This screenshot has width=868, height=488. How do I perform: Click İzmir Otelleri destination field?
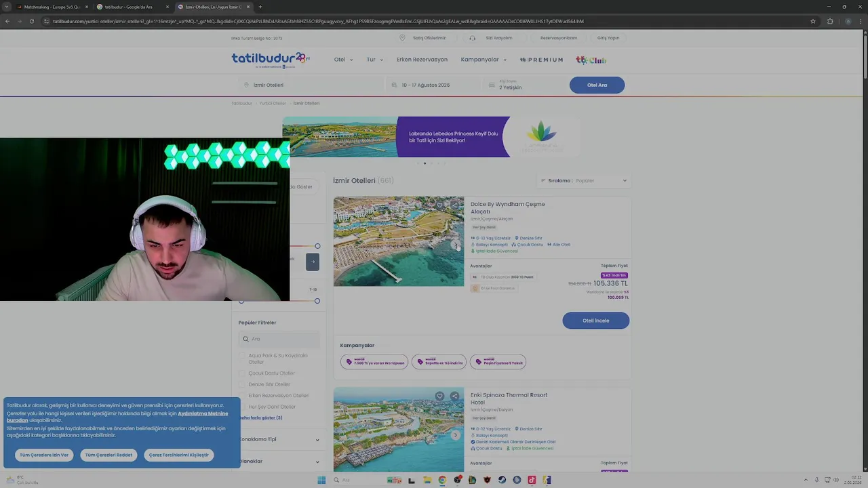[x=311, y=85]
